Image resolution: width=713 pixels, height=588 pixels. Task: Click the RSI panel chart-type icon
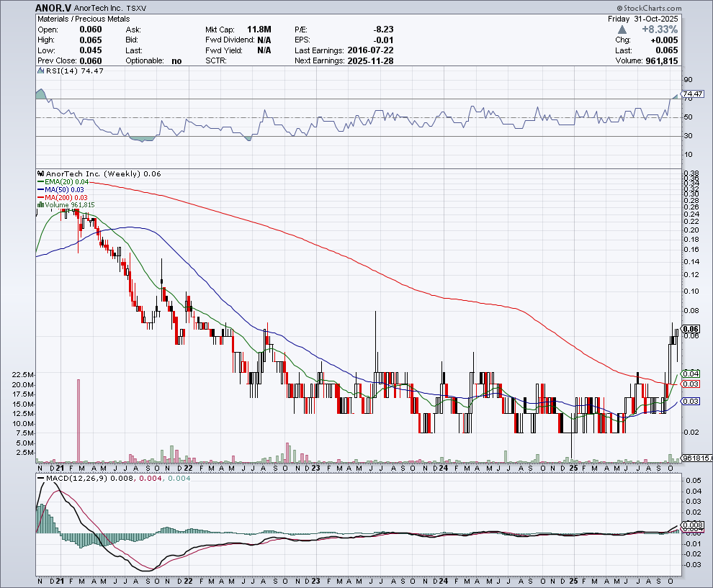[x=41, y=71]
